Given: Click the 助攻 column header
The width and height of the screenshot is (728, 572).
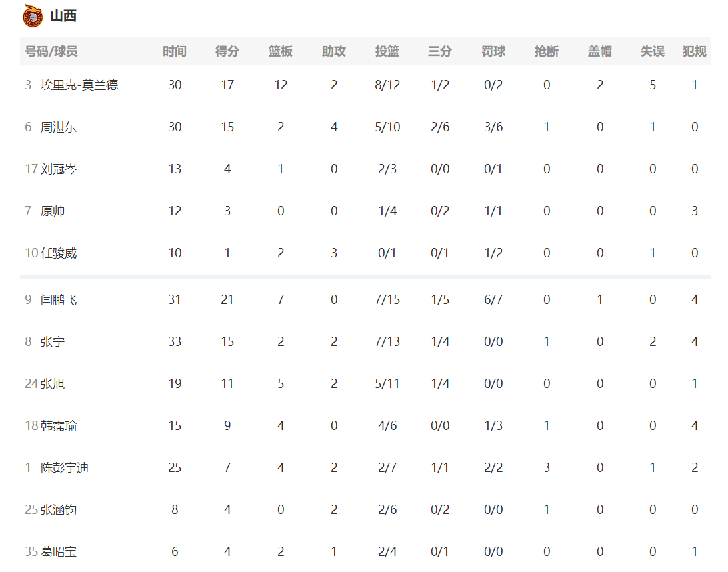Looking at the screenshot, I should click(334, 51).
